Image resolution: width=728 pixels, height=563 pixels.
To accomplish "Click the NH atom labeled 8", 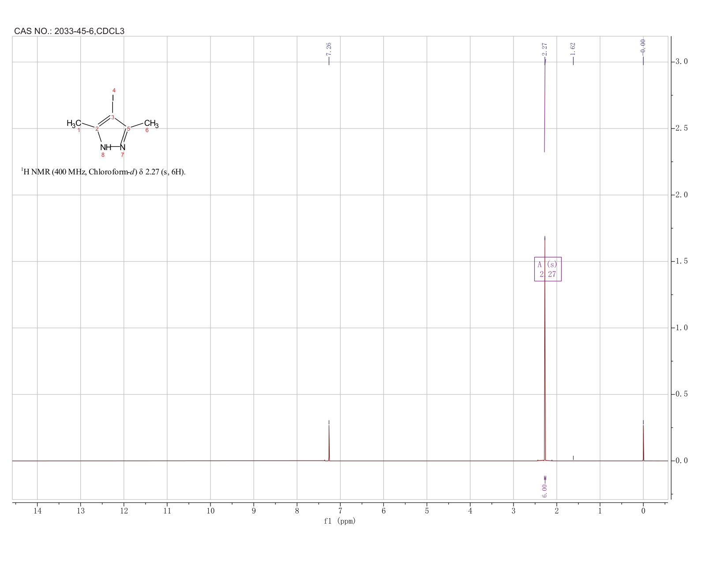I will (105, 147).
